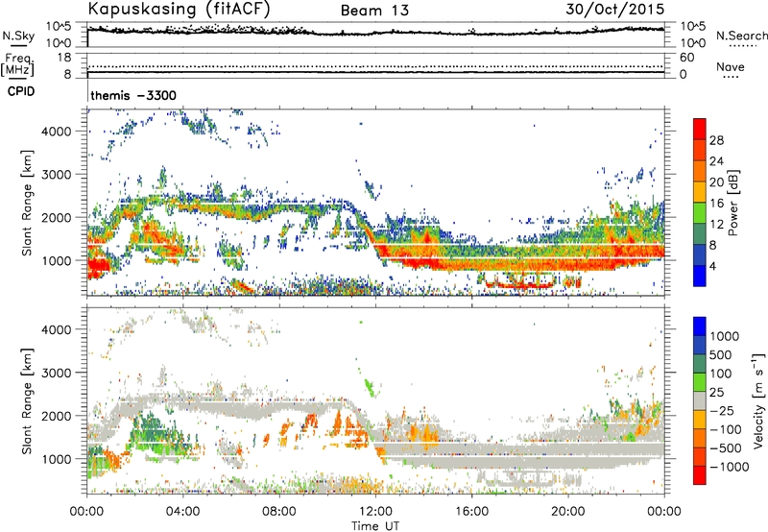Click the '1000' tick in velocity panel's range axis

pos(56,459)
